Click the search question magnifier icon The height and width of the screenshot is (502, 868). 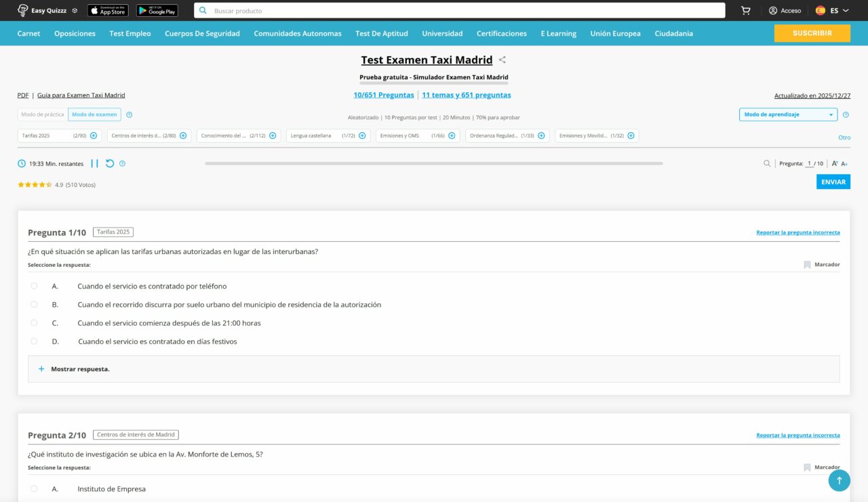(x=767, y=163)
